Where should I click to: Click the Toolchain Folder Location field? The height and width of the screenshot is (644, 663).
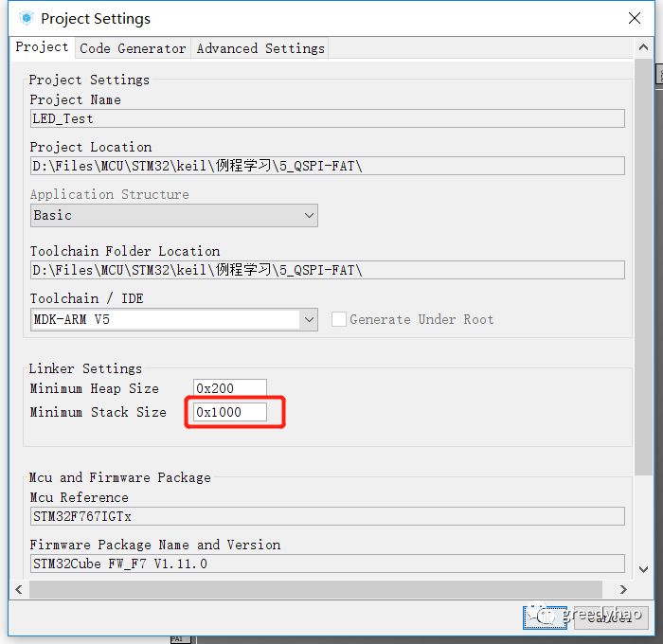328,270
